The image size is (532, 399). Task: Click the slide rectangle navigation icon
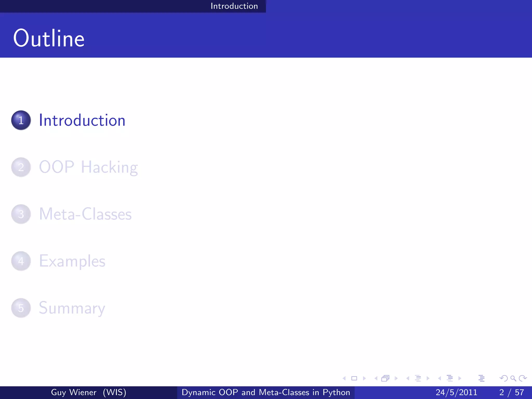[x=354, y=378]
